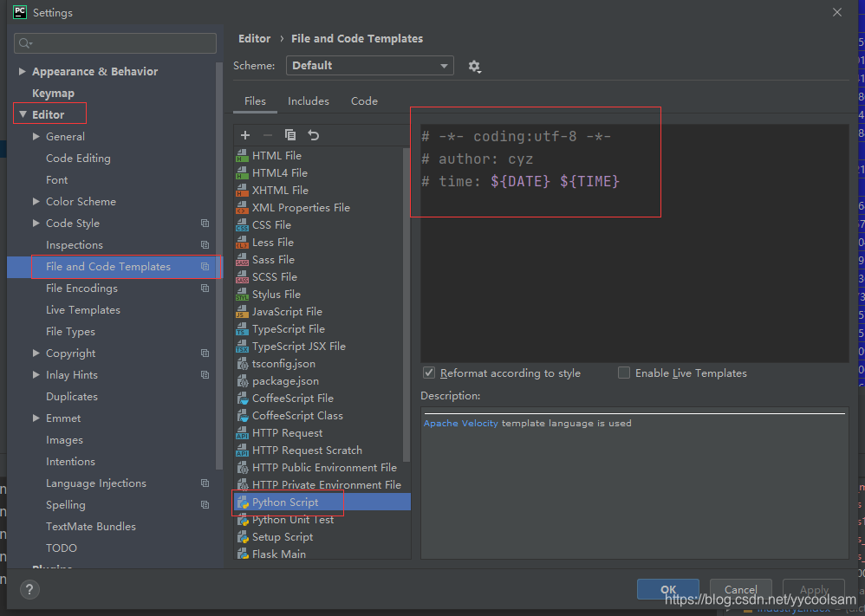Open Keymap settings
865x616 pixels.
click(53, 94)
